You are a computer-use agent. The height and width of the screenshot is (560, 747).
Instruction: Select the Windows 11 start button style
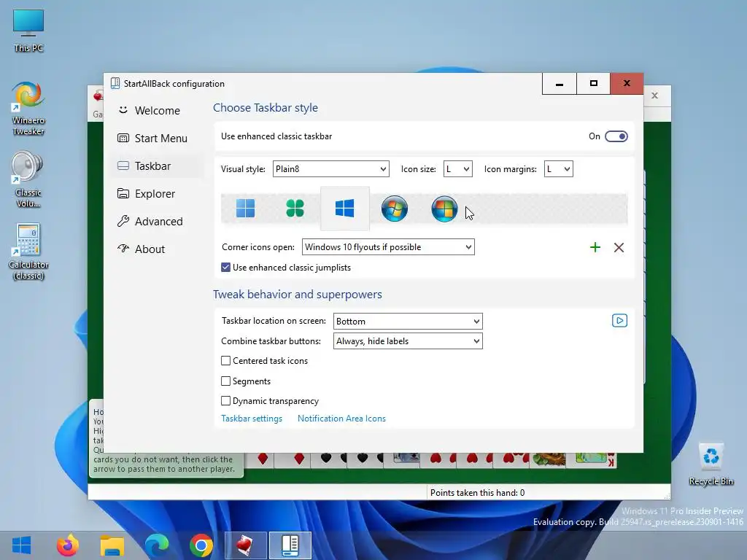(x=245, y=208)
